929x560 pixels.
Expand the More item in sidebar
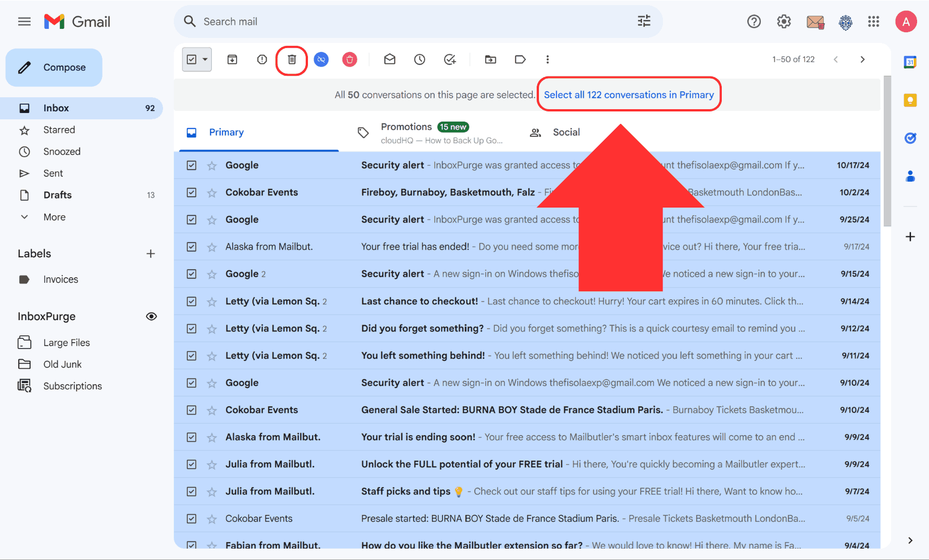(x=54, y=217)
